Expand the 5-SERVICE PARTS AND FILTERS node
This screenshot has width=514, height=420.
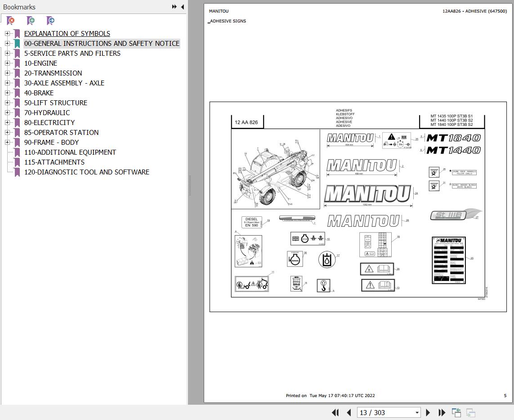pos(7,53)
